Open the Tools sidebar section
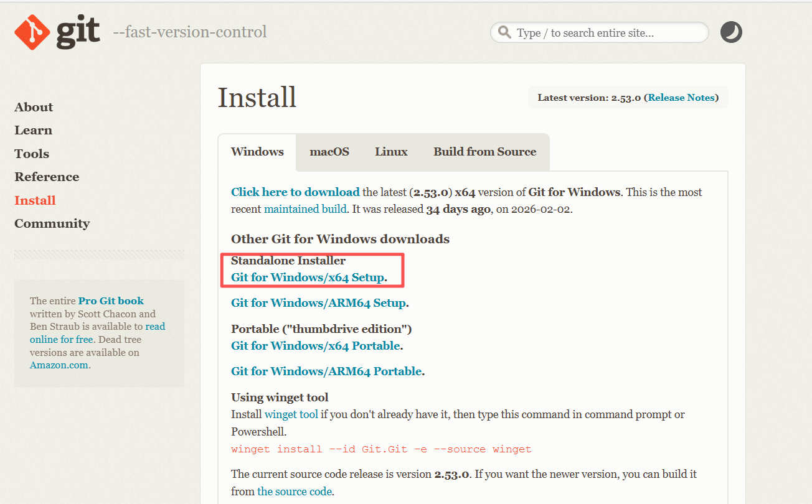This screenshot has height=504, width=812. point(32,154)
